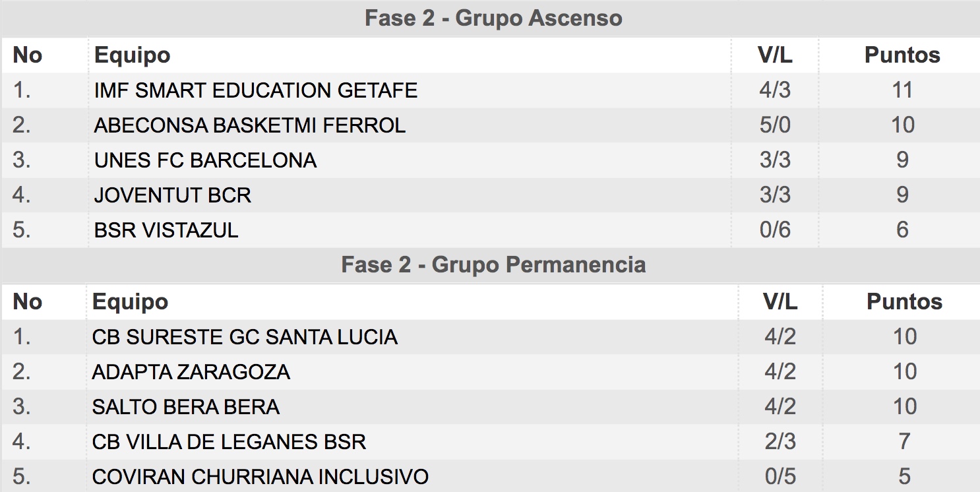The image size is (980, 492).
Task: Click IMF SMART EDUCATION GETAFE team name
Action: [x=256, y=90]
